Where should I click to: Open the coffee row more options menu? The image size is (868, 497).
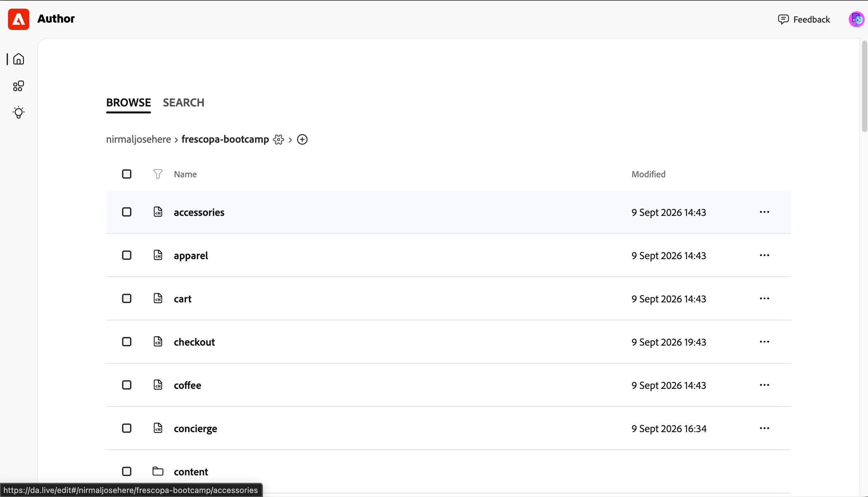point(764,385)
